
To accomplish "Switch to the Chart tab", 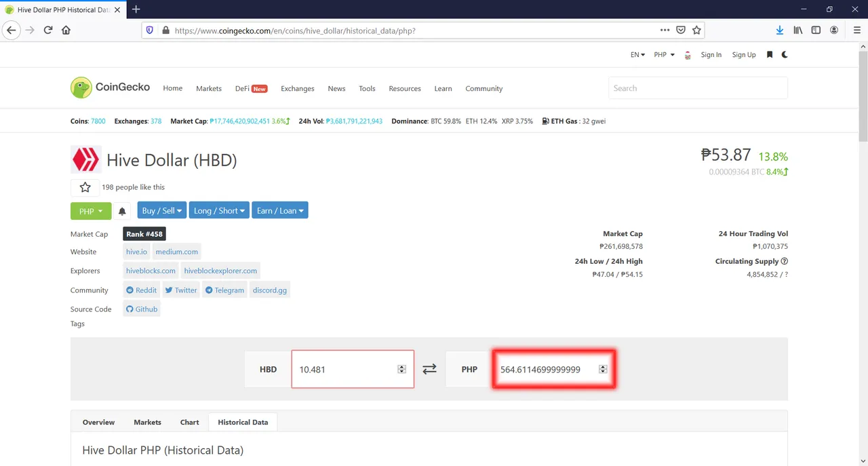I will point(189,422).
